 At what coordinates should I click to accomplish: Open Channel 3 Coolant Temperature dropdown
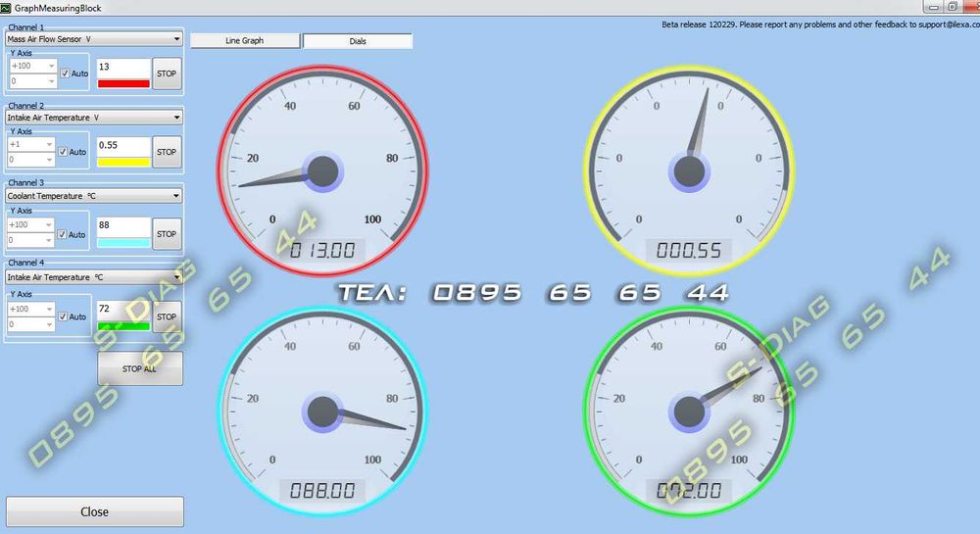pos(94,196)
